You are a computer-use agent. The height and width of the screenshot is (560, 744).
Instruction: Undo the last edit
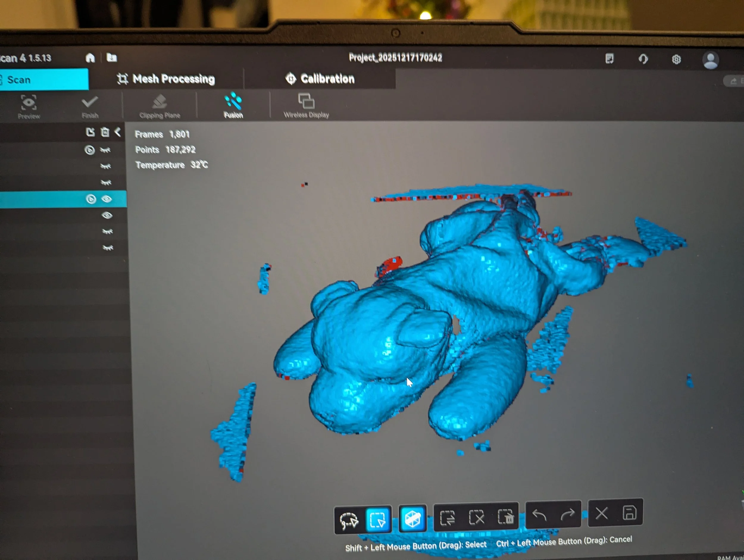[540, 515]
